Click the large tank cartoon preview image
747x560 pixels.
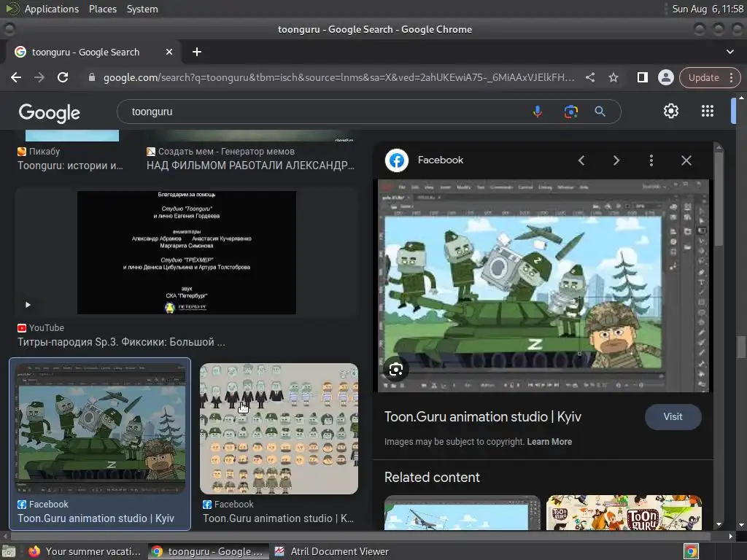[543, 286]
